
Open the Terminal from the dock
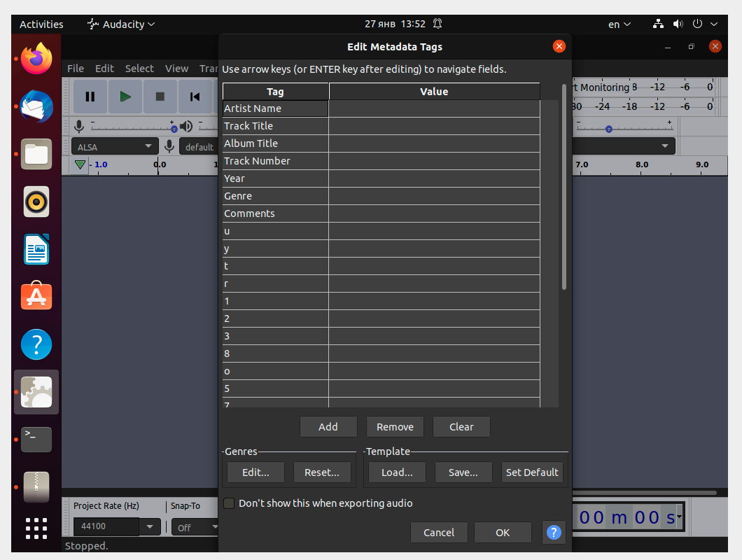click(x=36, y=440)
